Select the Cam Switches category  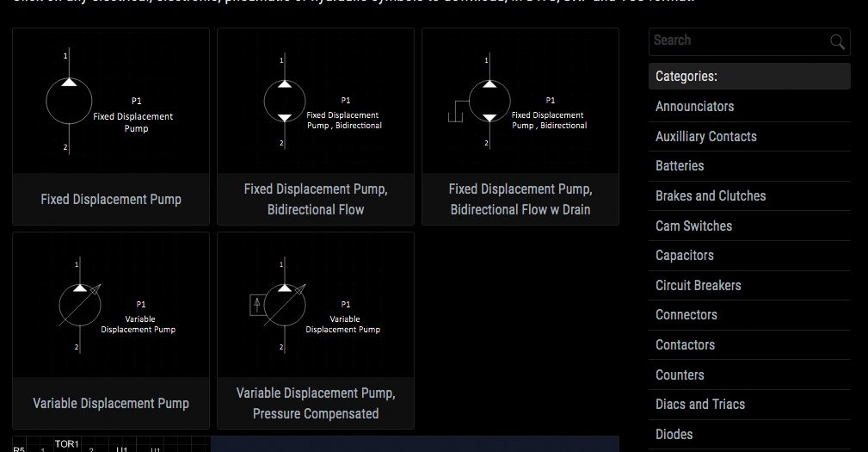693,226
